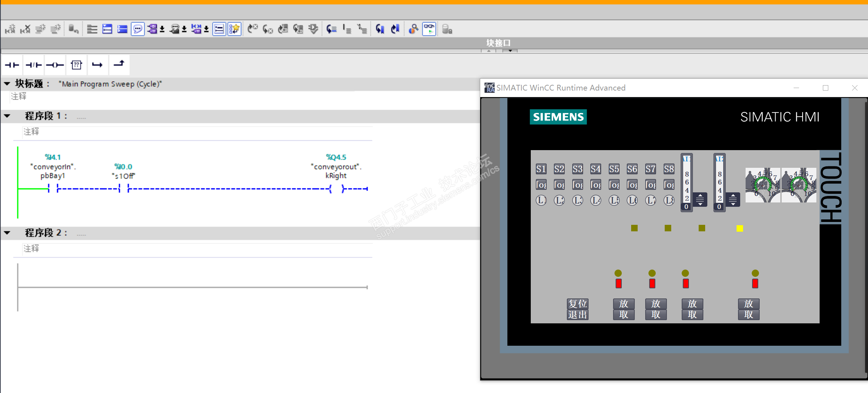Collapse 程序段 2 network

tap(7, 233)
